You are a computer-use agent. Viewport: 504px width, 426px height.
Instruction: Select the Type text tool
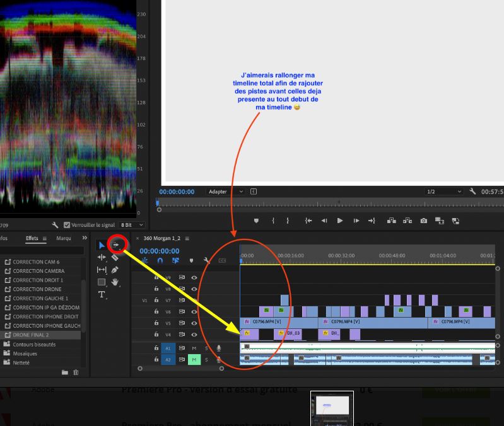[102, 295]
